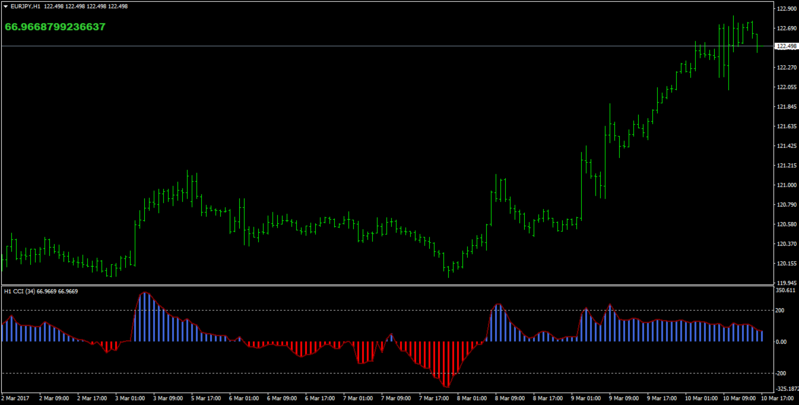The height and width of the screenshot is (405, 799).
Task: Click the 9 Mar 01:00 time label
Action: 586,398
